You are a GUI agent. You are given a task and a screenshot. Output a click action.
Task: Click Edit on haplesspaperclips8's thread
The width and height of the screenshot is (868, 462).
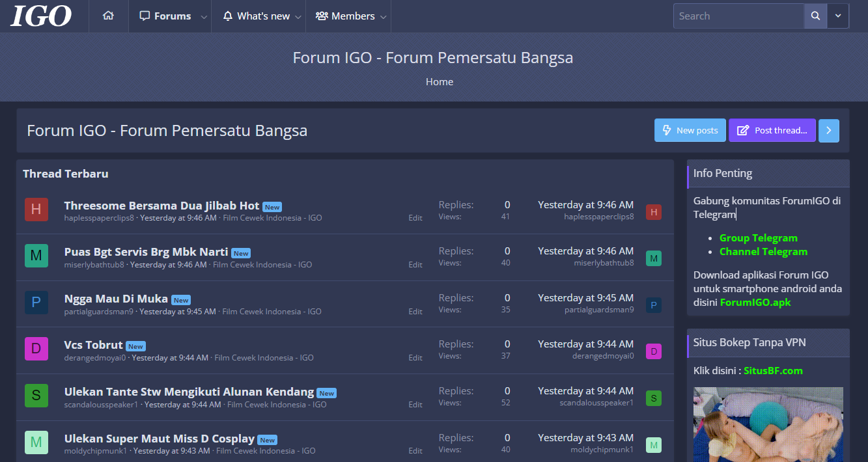(415, 218)
